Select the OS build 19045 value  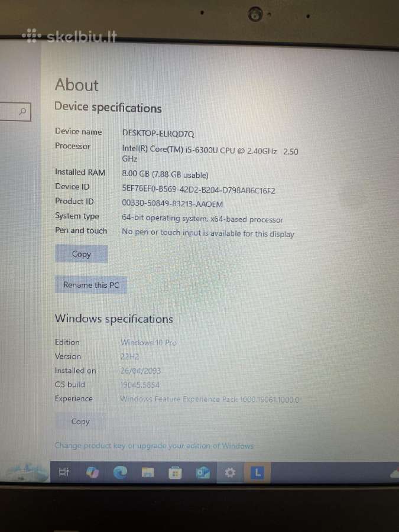140,385
